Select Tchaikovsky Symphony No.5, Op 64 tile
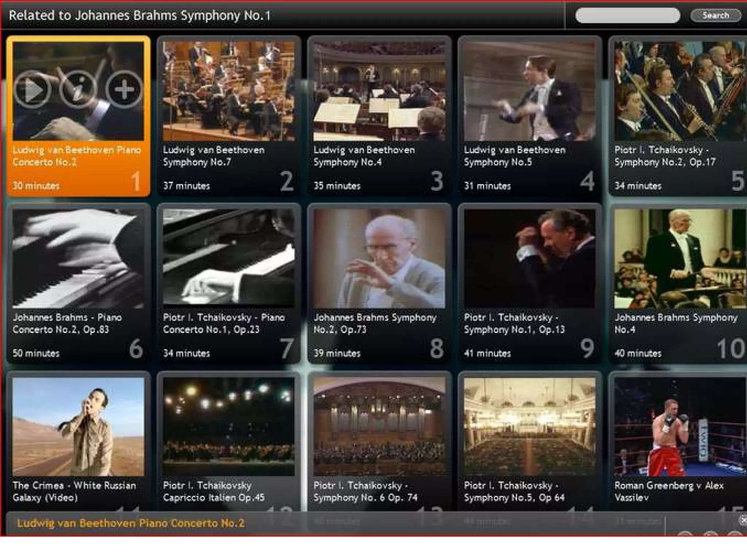Screen dimensions: 747x560 coord(530,427)
